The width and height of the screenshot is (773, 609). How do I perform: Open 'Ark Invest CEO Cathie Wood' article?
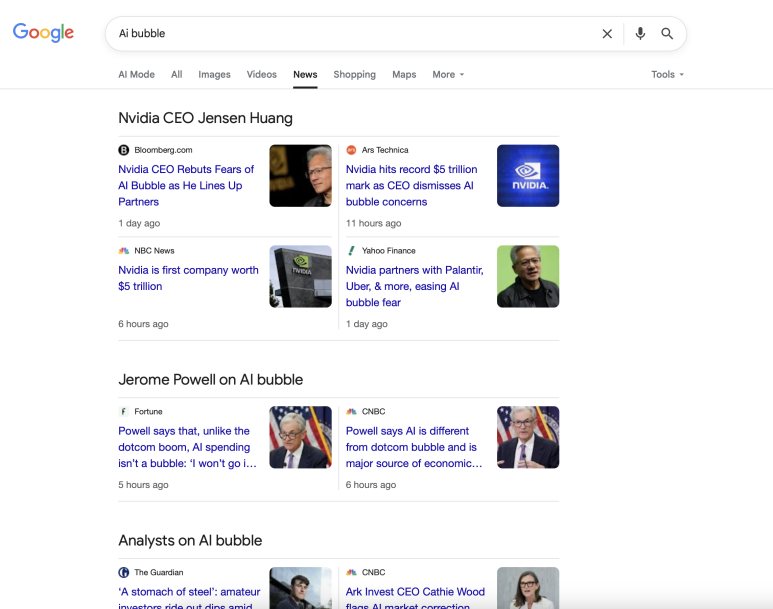tap(415, 597)
